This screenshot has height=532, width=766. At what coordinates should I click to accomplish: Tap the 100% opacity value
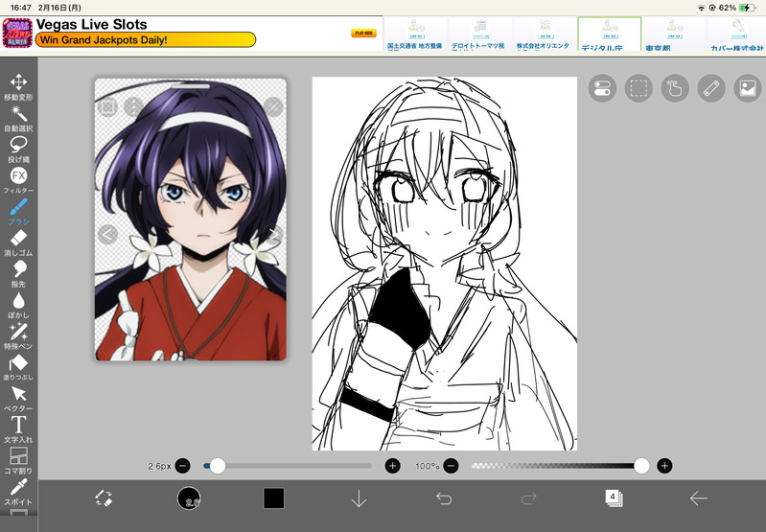point(428,466)
